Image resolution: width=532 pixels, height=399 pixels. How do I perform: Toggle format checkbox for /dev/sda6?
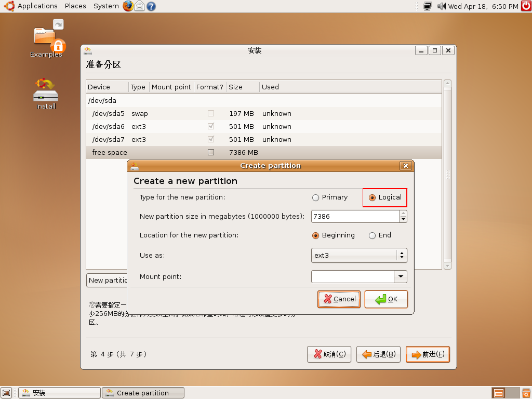(x=211, y=126)
